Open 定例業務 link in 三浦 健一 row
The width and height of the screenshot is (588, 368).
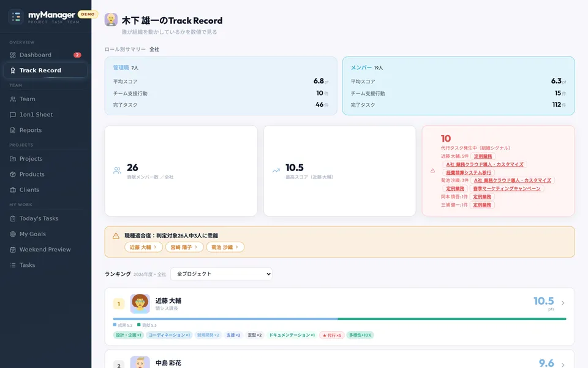point(482,205)
